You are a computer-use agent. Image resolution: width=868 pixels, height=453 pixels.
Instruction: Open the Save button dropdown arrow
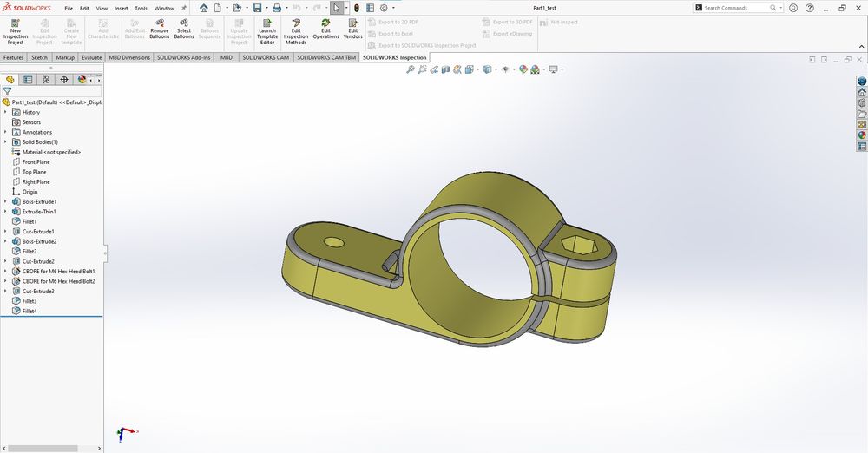(x=267, y=8)
